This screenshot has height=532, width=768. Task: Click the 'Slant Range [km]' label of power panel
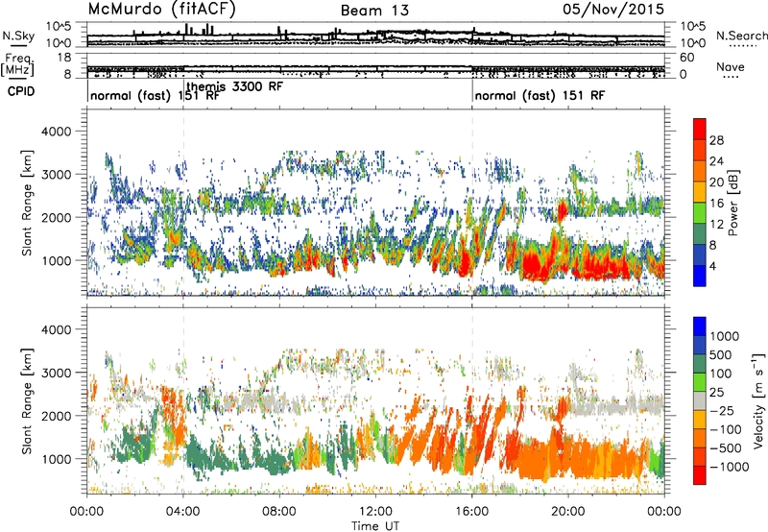(x=27, y=203)
